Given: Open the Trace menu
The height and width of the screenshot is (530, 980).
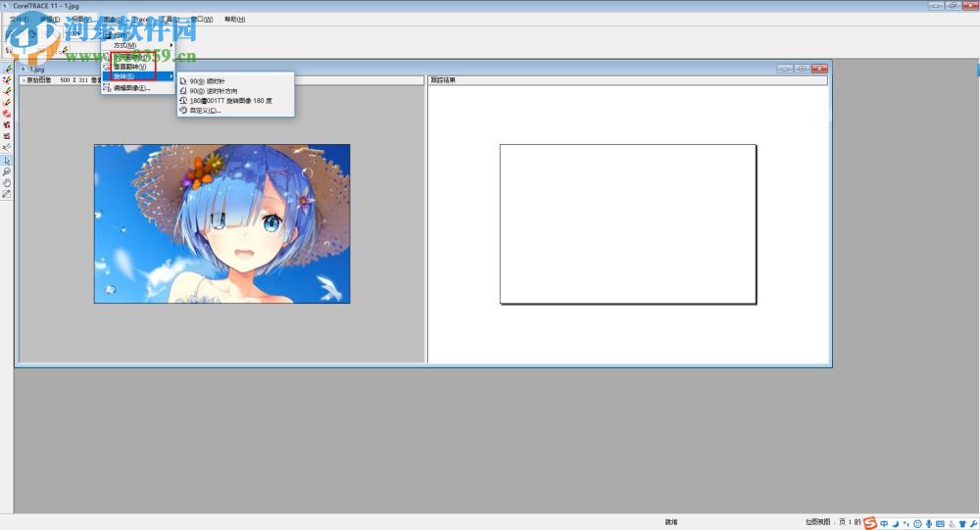Looking at the screenshot, I should pos(140,20).
